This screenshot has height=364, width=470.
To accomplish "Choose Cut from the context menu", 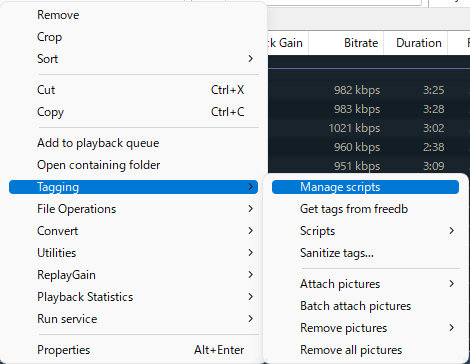I will tap(133, 90).
